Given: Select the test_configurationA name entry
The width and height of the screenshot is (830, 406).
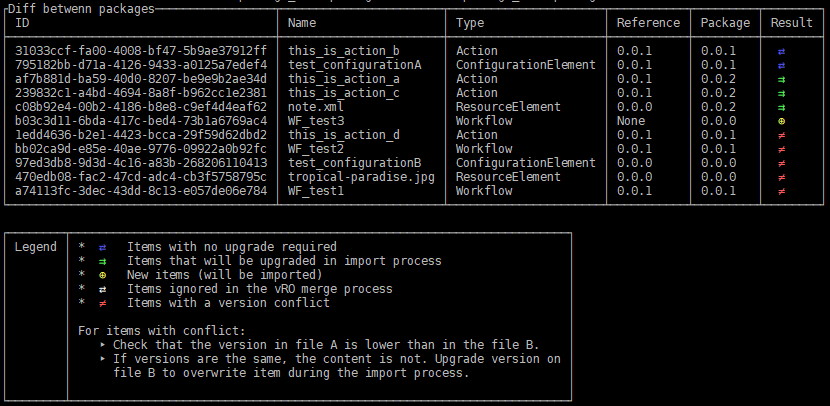Looking at the screenshot, I should (x=354, y=65).
